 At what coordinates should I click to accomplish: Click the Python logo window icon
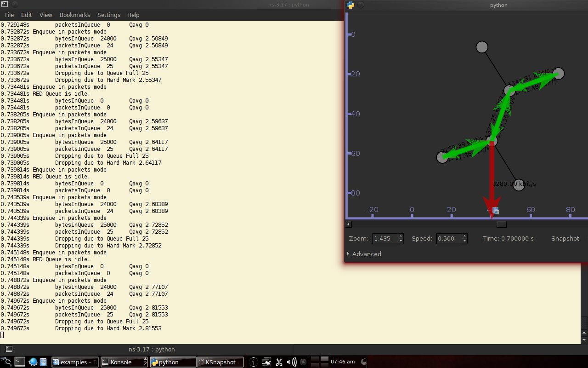point(351,5)
